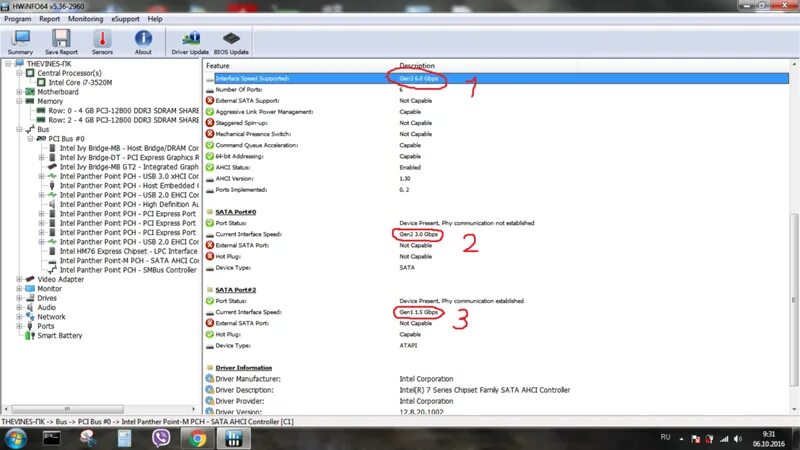Select Intel HM76 Express Chipset LPC entry
The height and width of the screenshot is (450, 800).
coord(129,251)
